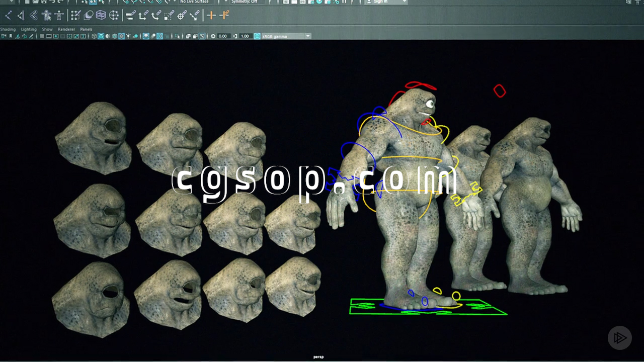This screenshot has height=362, width=644.
Task: Toggle the wireframe cube display icon
Action: (94, 36)
